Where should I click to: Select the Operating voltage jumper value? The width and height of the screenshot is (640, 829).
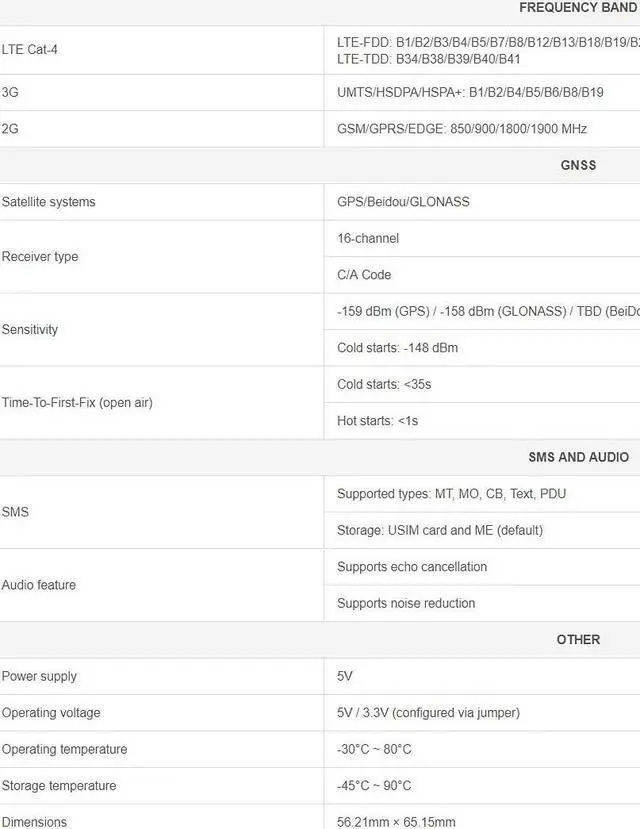(x=428, y=713)
